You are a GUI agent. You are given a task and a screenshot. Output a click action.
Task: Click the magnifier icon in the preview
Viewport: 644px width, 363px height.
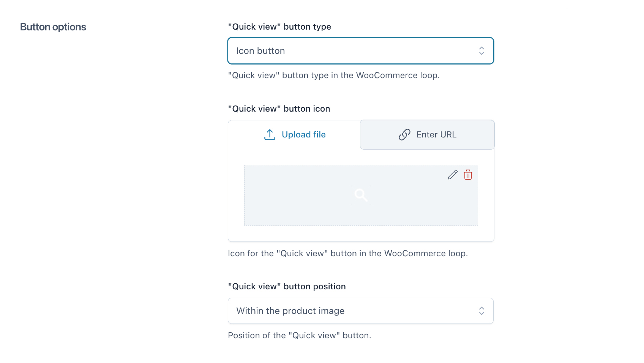pos(361,195)
